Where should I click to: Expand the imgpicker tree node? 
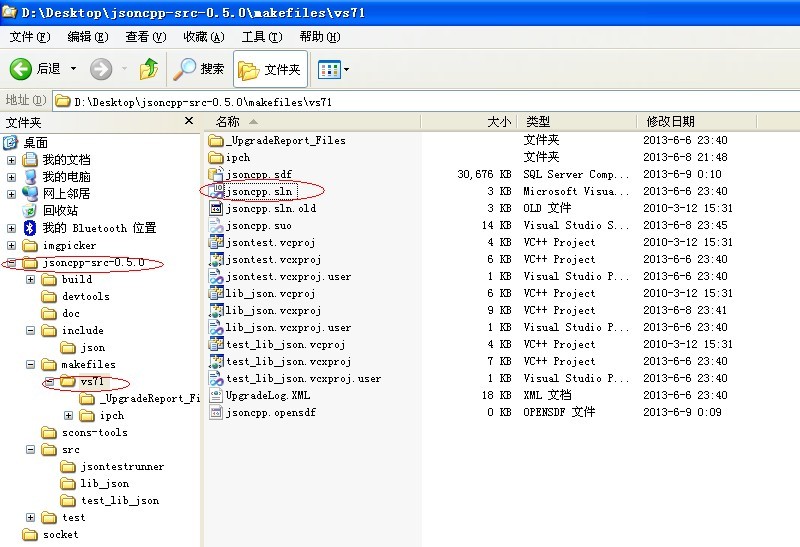tap(11, 245)
